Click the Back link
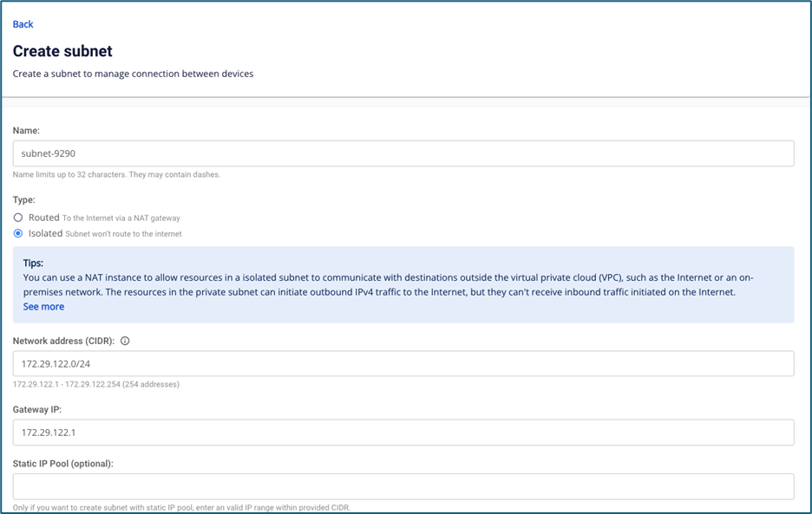This screenshot has width=812, height=514. pos(23,24)
